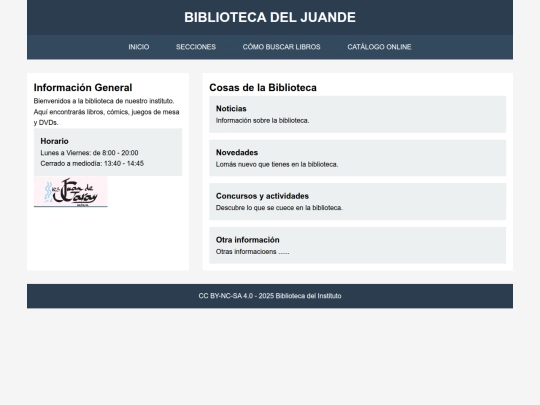Open the INICIO navigation link
The width and height of the screenshot is (540, 405).
click(139, 47)
